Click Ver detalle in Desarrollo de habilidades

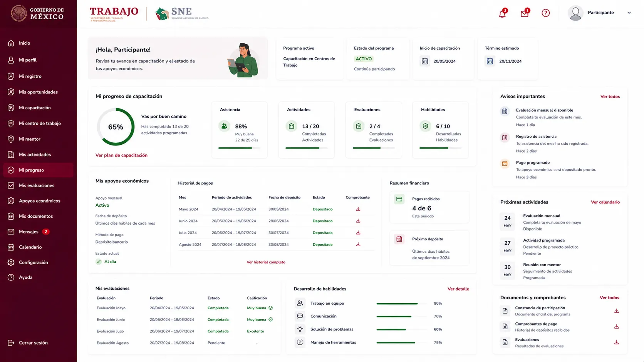458,289
